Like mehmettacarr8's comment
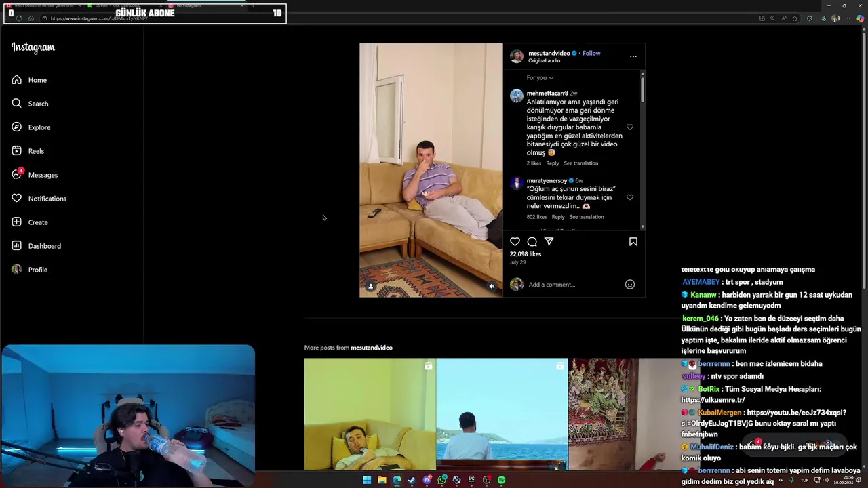This screenshot has height=488, width=868. coord(629,127)
